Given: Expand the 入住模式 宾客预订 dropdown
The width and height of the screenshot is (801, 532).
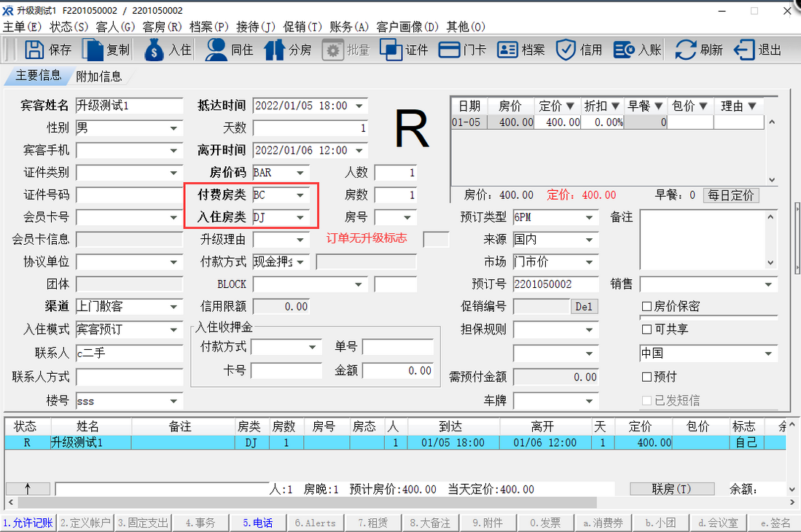Looking at the screenshot, I should click(x=173, y=329).
